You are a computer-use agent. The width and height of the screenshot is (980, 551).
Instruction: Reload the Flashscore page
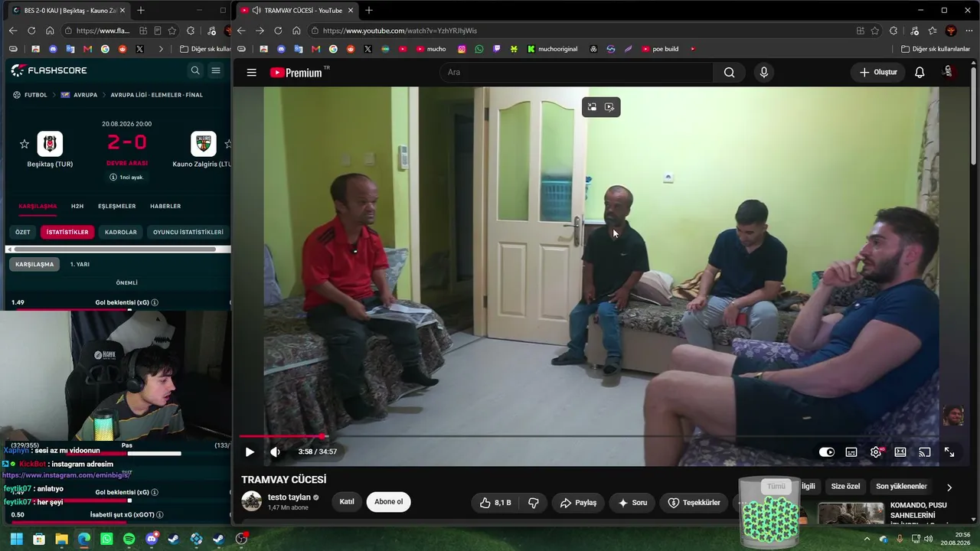(31, 31)
